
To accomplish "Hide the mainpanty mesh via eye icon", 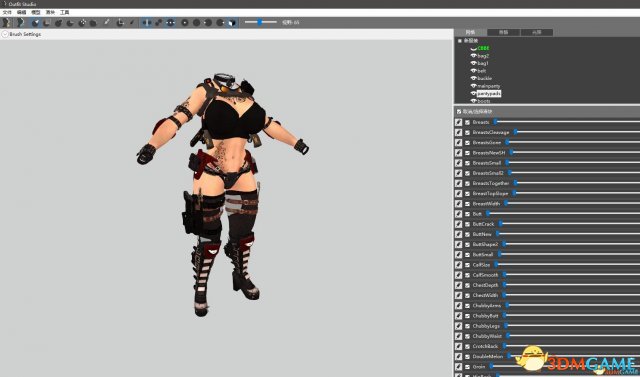I will pyautogui.click(x=473, y=86).
